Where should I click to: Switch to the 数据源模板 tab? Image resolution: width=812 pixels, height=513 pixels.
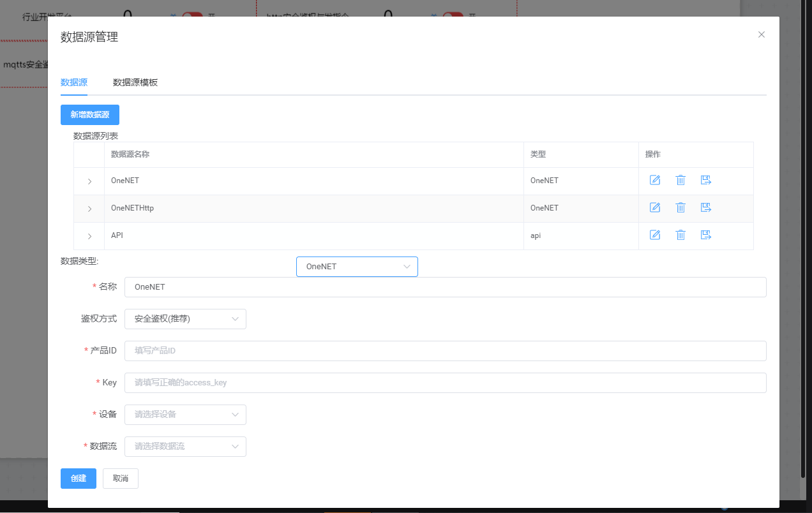click(x=135, y=82)
